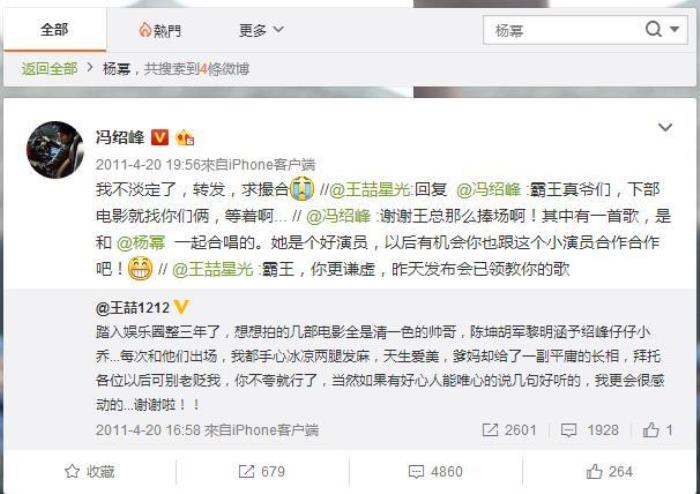Open 冯绍峰 profile avatar
The height and width of the screenshot is (494, 700).
(55, 149)
